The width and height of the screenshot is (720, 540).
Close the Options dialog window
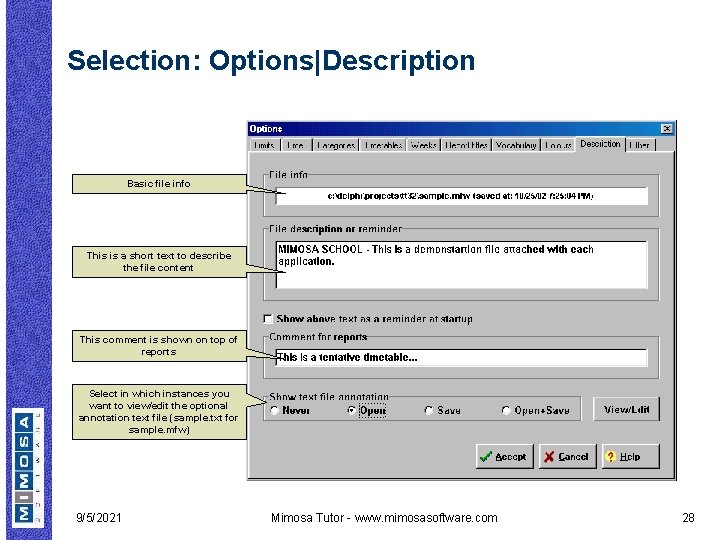pyautogui.click(x=667, y=129)
